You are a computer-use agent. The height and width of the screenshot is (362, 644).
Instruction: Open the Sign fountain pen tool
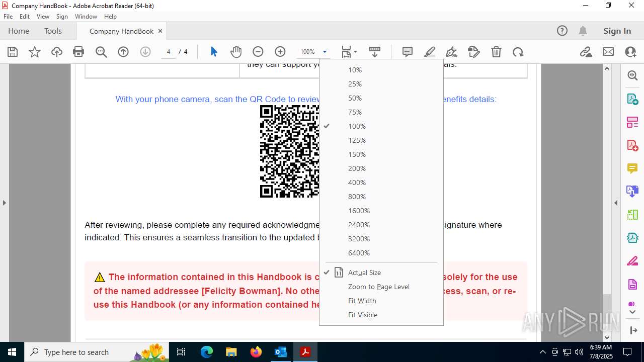[x=452, y=52]
